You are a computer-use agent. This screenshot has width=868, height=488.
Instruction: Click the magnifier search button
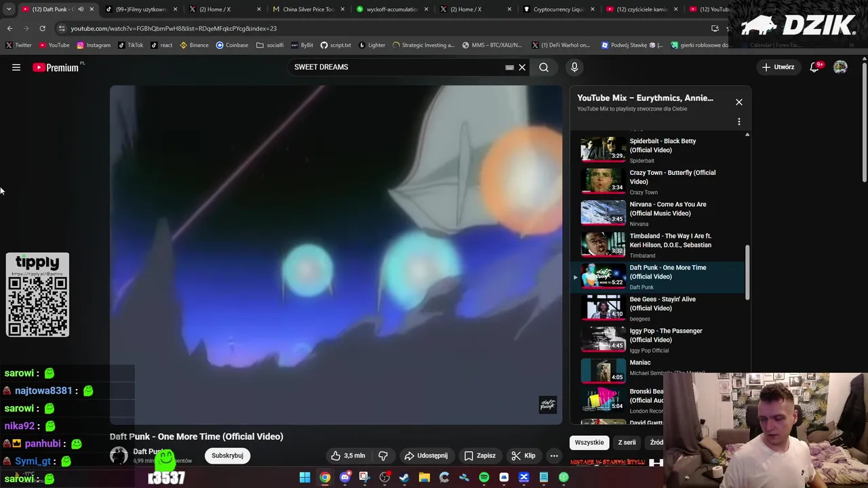click(x=544, y=67)
